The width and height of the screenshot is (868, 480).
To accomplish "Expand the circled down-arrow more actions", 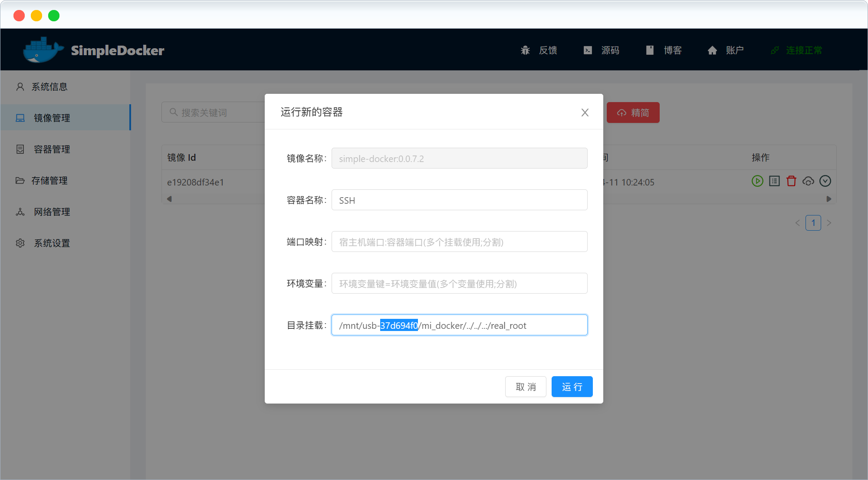I will click(x=825, y=181).
